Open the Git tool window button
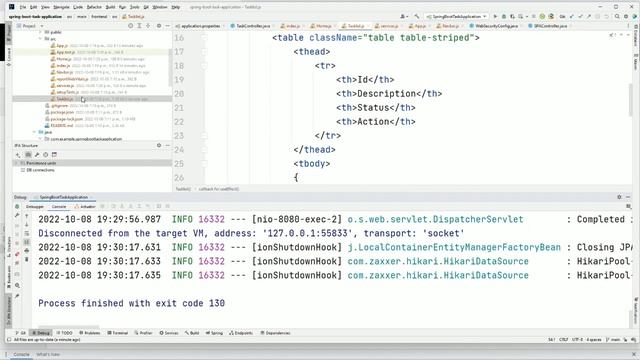Viewport: 640px width, 360px height. 20,333
